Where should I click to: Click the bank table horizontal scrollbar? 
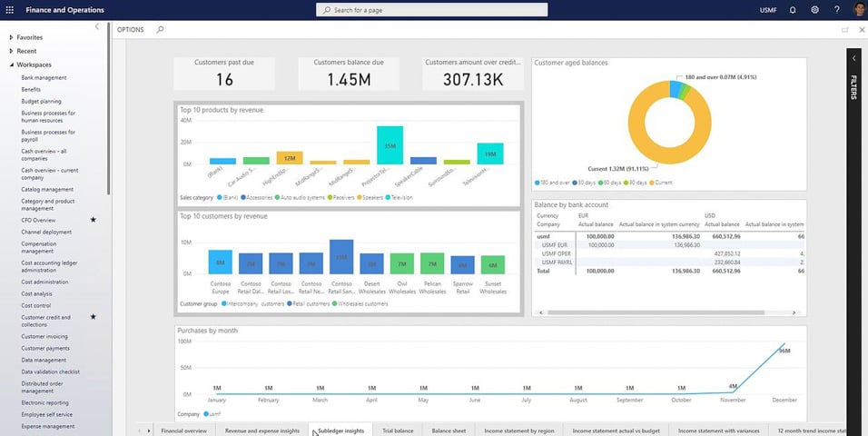pyautogui.click(x=656, y=312)
